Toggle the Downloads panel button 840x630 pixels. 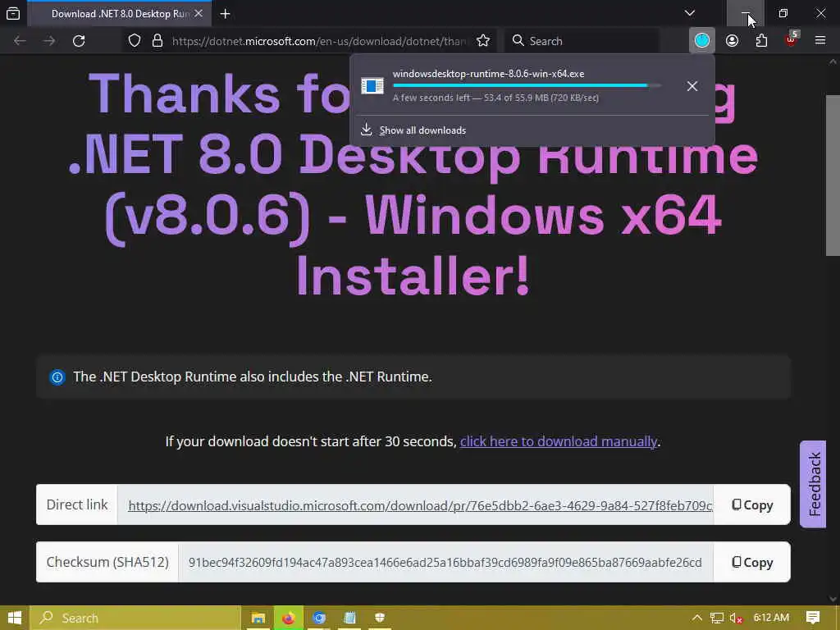point(702,41)
